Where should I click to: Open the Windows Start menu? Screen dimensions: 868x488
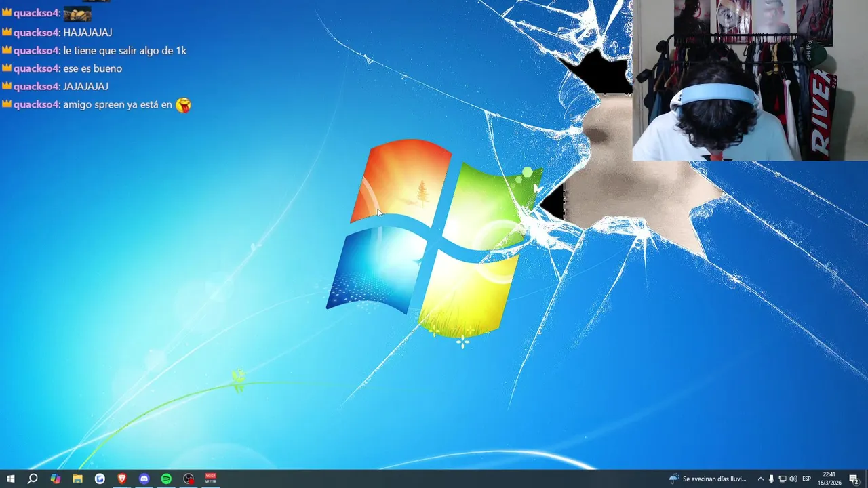coord(11,479)
